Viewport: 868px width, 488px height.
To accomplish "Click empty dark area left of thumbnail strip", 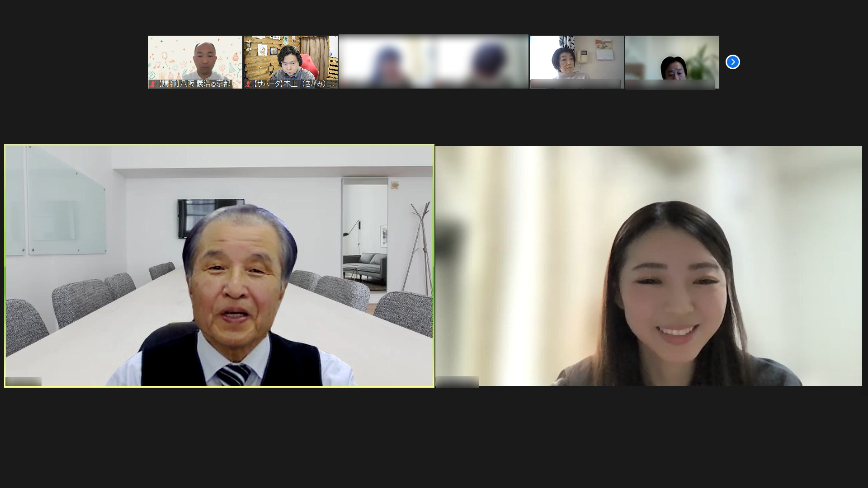I will [x=72, y=62].
